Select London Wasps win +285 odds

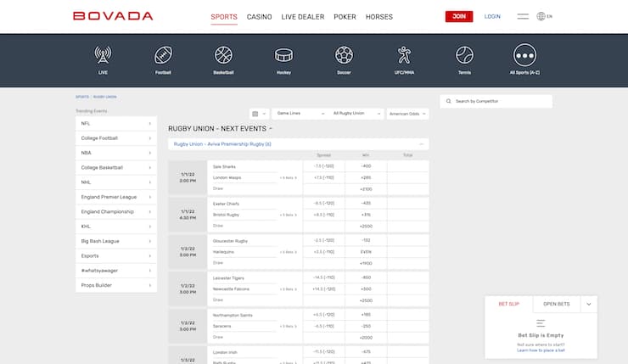(366, 178)
